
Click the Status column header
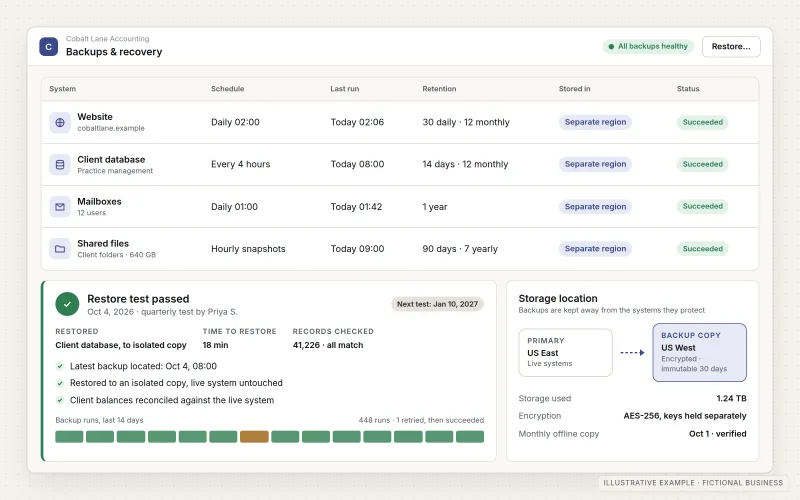point(688,89)
